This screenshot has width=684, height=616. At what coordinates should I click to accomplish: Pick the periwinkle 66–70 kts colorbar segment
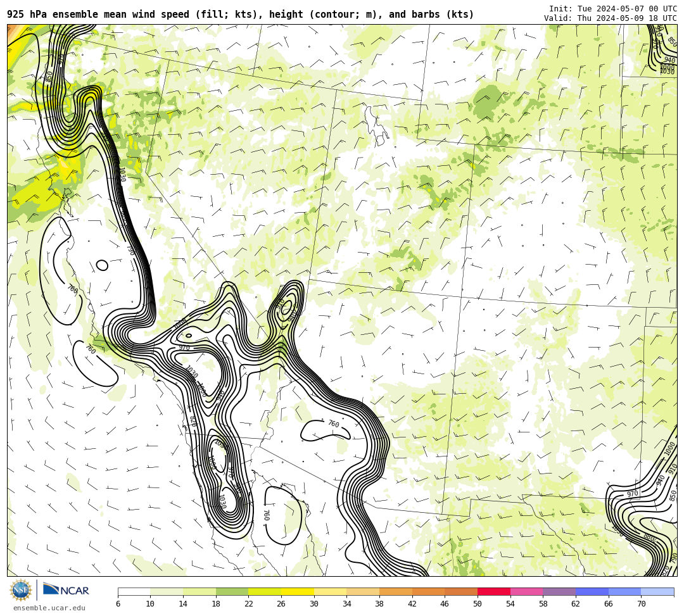click(x=624, y=591)
